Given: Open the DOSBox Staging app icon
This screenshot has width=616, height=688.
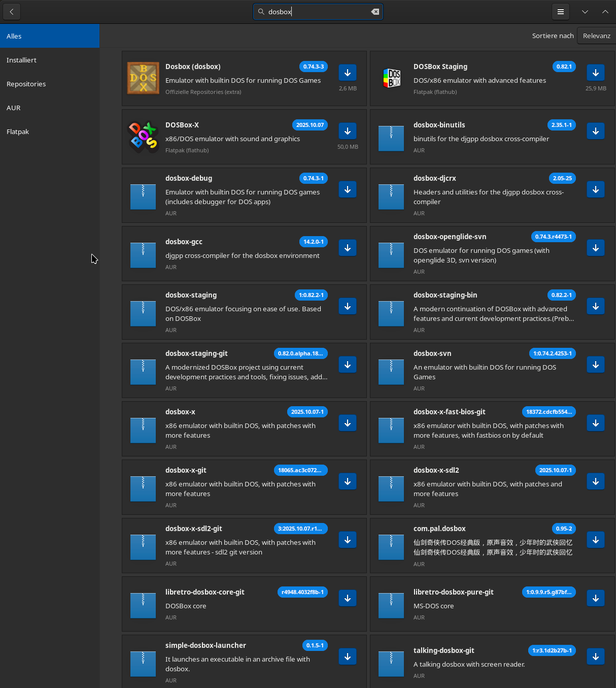Looking at the screenshot, I should [x=391, y=78].
